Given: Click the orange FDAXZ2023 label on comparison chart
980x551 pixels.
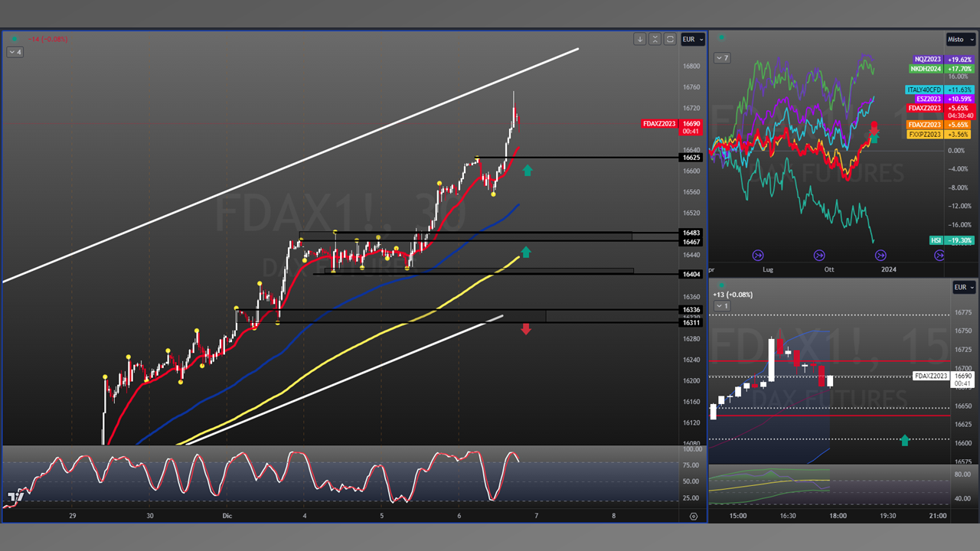Looking at the screenshot, I should coord(925,125).
